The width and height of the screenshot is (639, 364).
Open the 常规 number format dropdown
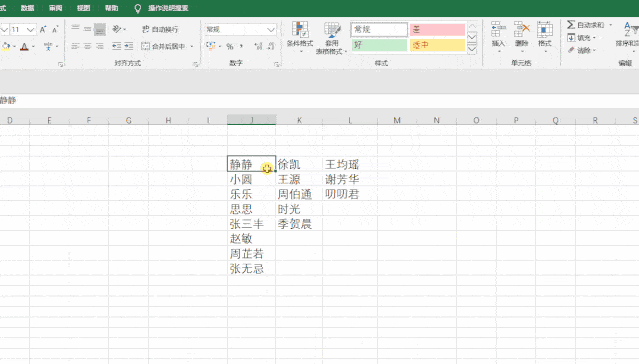coord(271,29)
